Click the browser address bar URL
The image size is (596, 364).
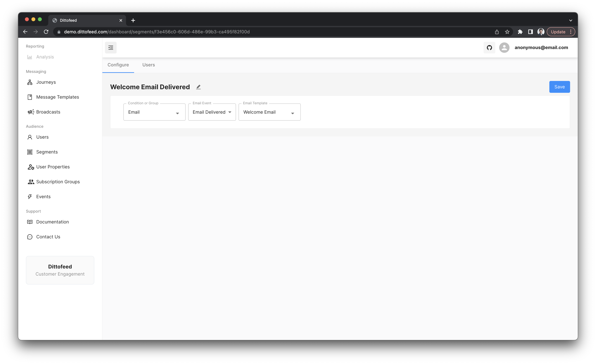pos(157,32)
